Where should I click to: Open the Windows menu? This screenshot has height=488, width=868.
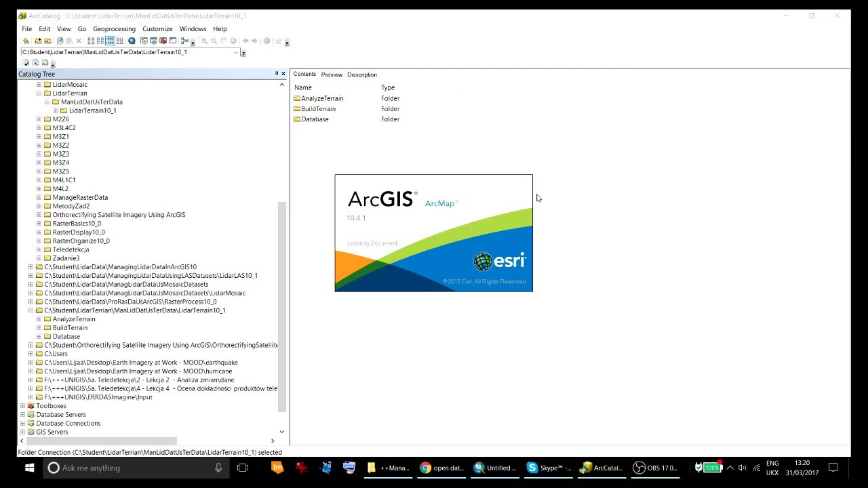pos(193,29)
